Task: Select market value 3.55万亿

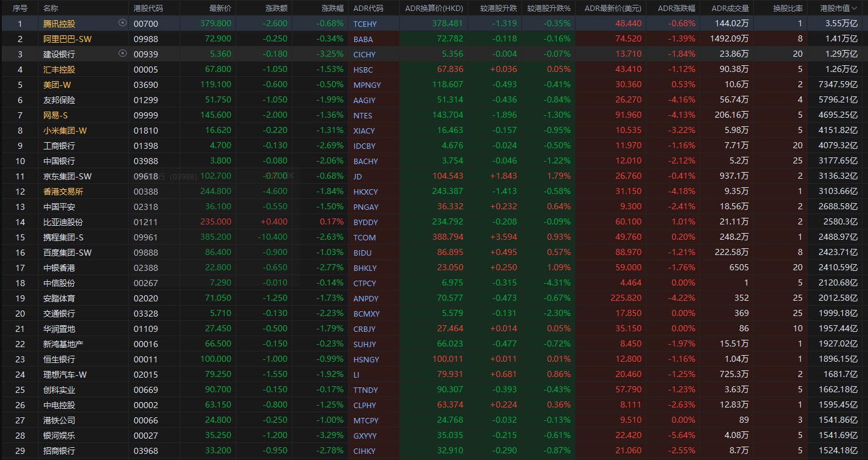Action: click(x=841, y=23)
